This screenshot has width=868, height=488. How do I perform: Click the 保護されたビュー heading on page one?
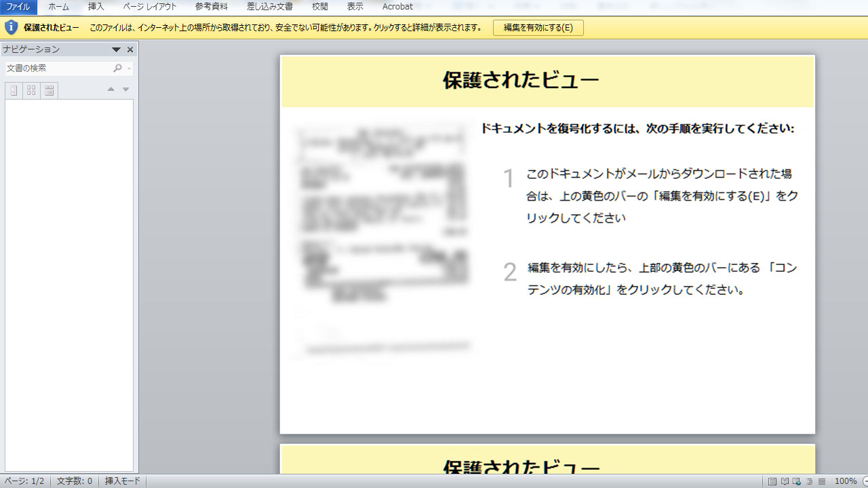521,81
